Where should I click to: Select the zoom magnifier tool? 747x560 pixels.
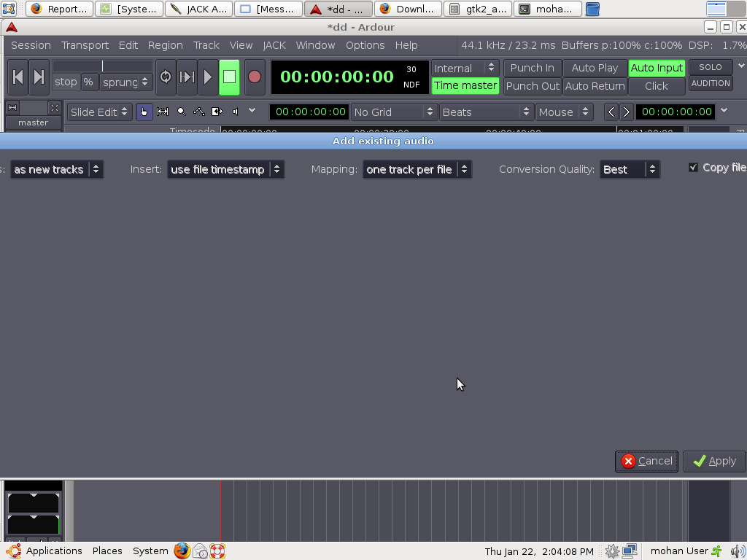pyautogui.click(x=181, y=112)
